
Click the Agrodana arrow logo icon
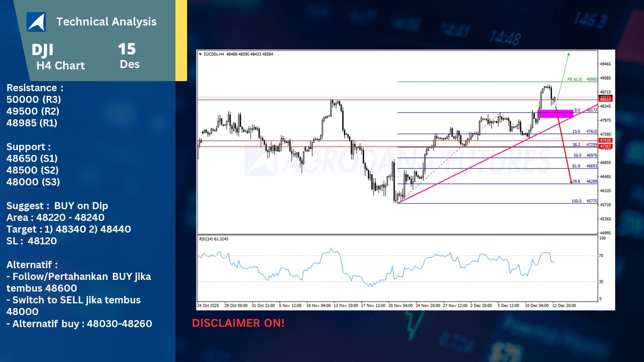pyautogui.click(x=36, y=22)
